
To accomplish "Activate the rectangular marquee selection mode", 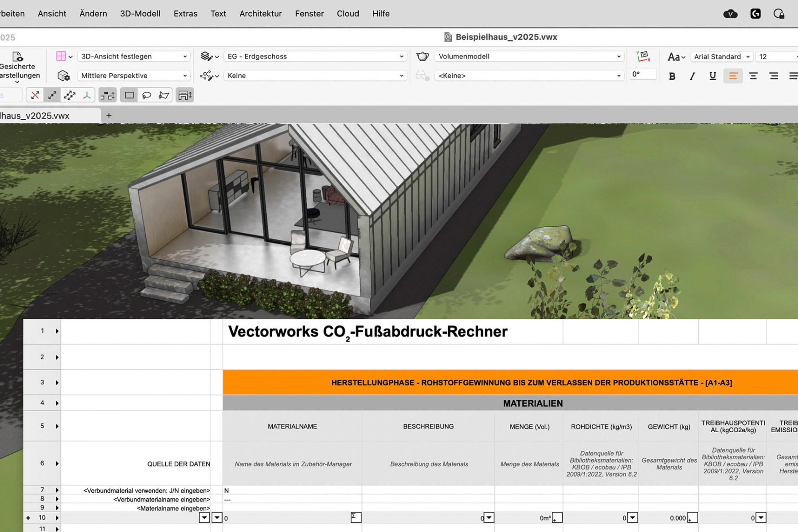I will (x=129, y=94).
